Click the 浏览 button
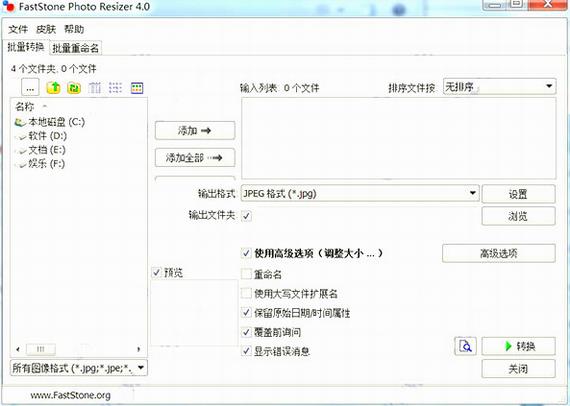Viewport: 570px width, 406px height. click(518, 216)
